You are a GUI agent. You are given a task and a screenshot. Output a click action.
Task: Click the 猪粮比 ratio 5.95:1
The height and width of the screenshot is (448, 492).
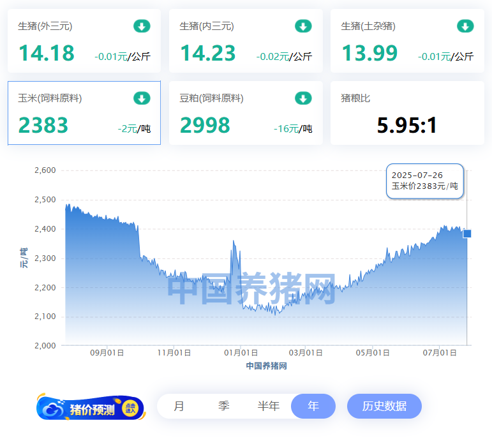click(406, 125)
